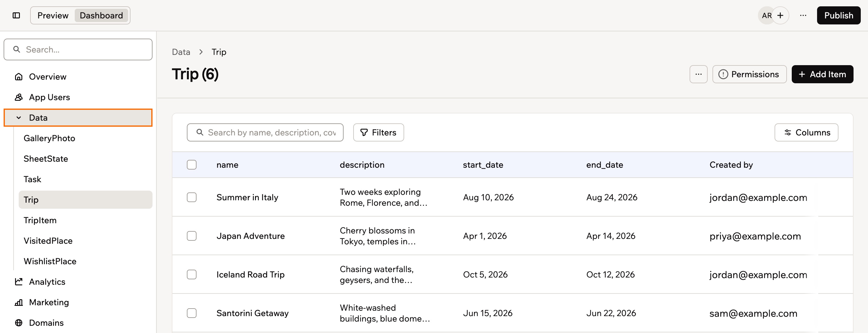Image resolution: width=868 pixels, height=333 pixels.
Task: Open the Filters dropdown
Action: click(379, 133)
